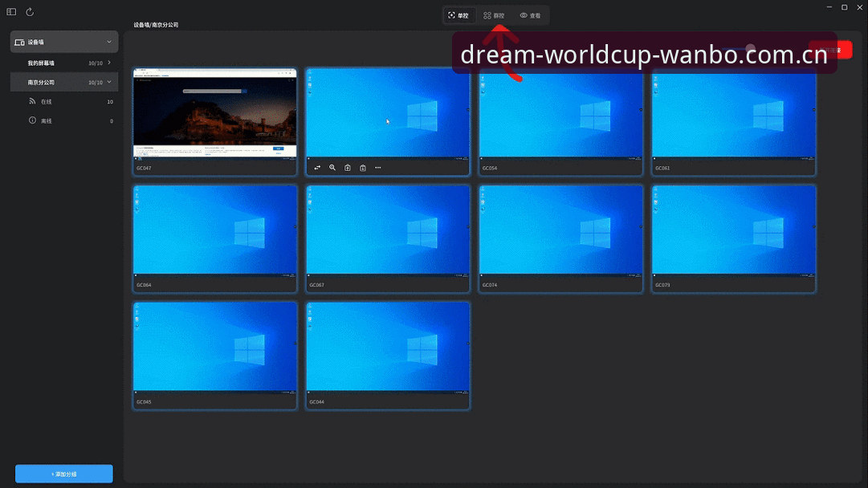Viewport: 868px width, 488px height.
Task: Click the online count 10 value
Action: pos(110,102)
